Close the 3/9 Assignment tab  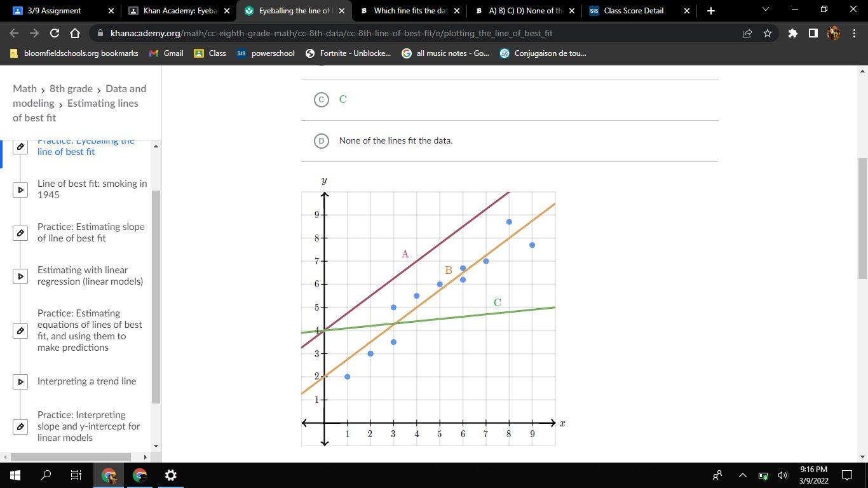point(111,11)
